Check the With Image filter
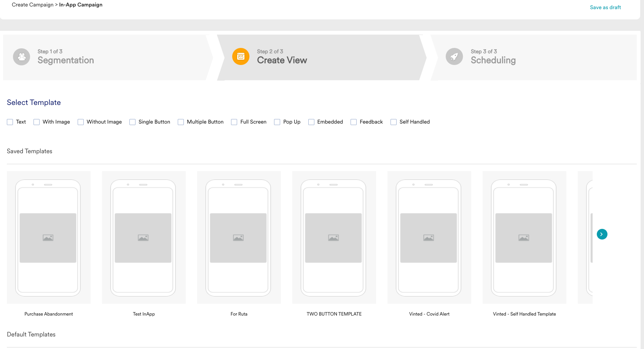Screen dimensions: 644x349 [x=37, y=122]
